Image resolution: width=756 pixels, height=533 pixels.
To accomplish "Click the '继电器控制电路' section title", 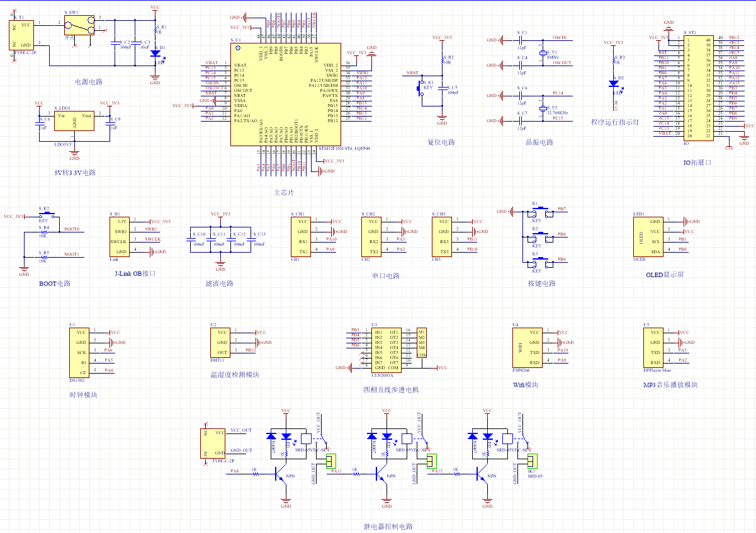I will click(x=388, y=527).
